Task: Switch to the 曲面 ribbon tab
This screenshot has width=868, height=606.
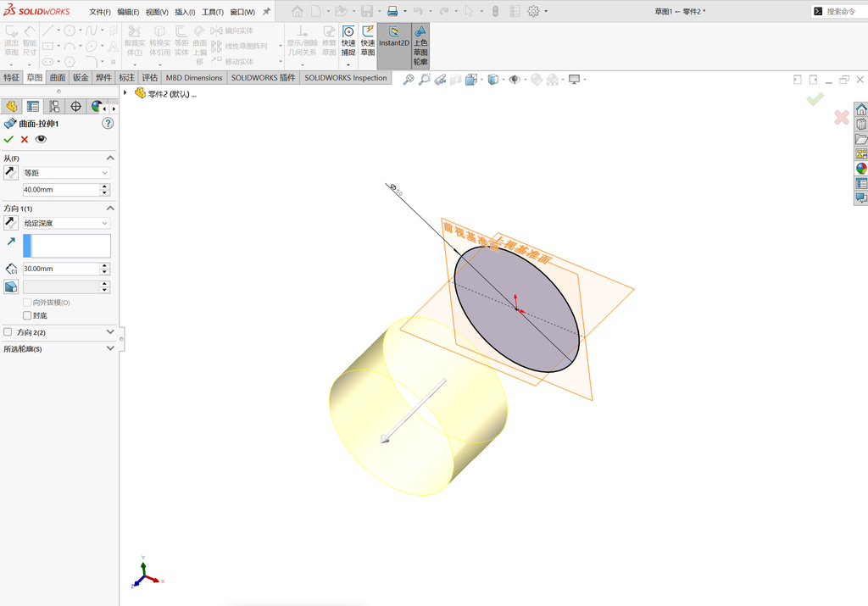Action: [x=57, y=77]
